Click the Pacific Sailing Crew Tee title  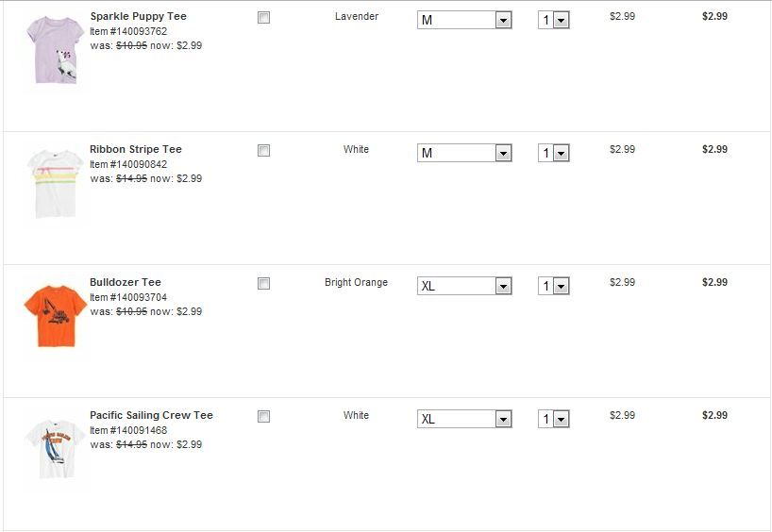tap(151, 415)
